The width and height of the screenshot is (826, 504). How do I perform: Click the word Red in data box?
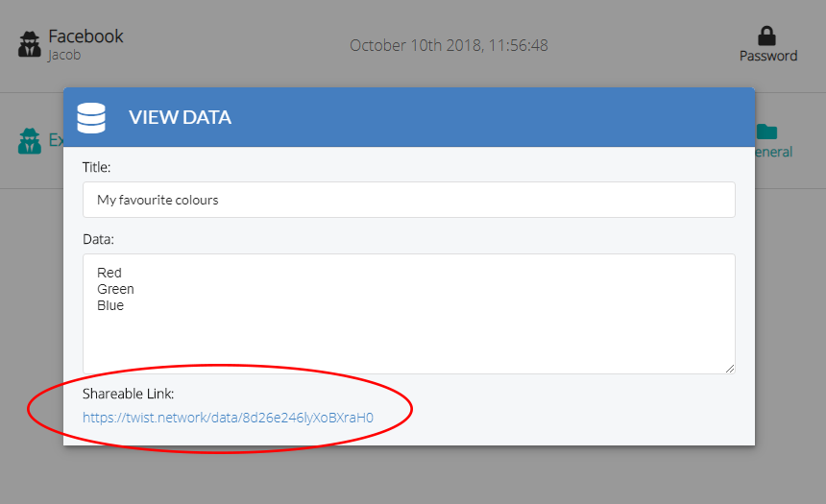[109, 273]
